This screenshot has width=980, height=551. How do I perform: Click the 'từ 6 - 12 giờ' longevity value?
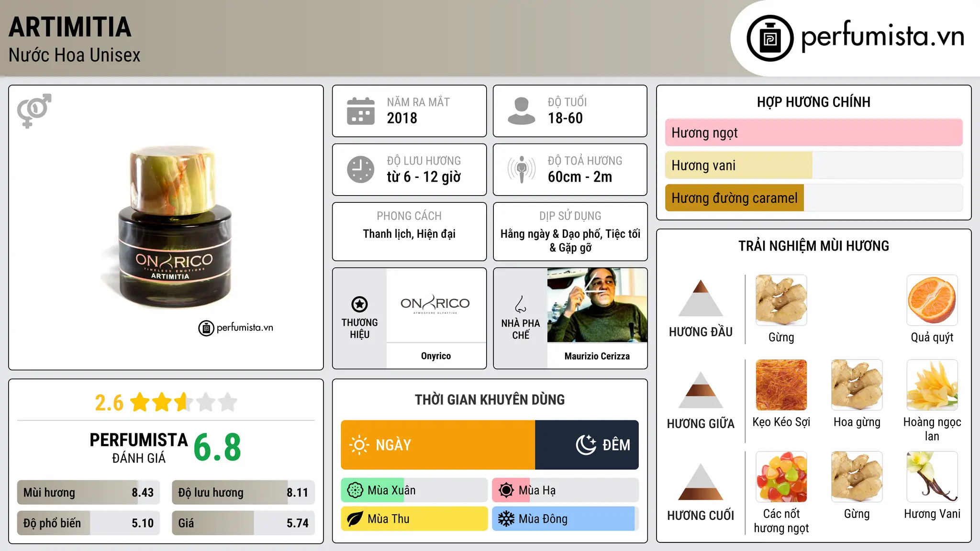click(424, 177)
